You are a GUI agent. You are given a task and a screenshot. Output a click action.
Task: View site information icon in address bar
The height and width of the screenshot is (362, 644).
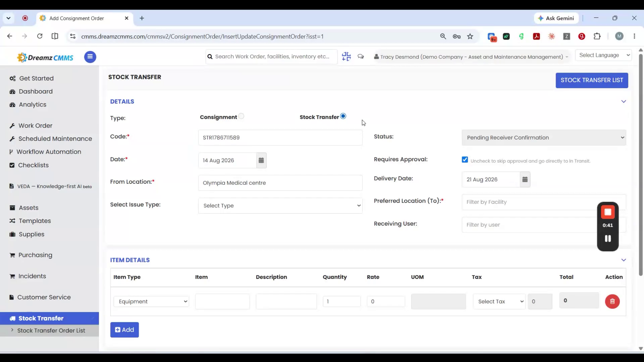click(x=72, y=36)
